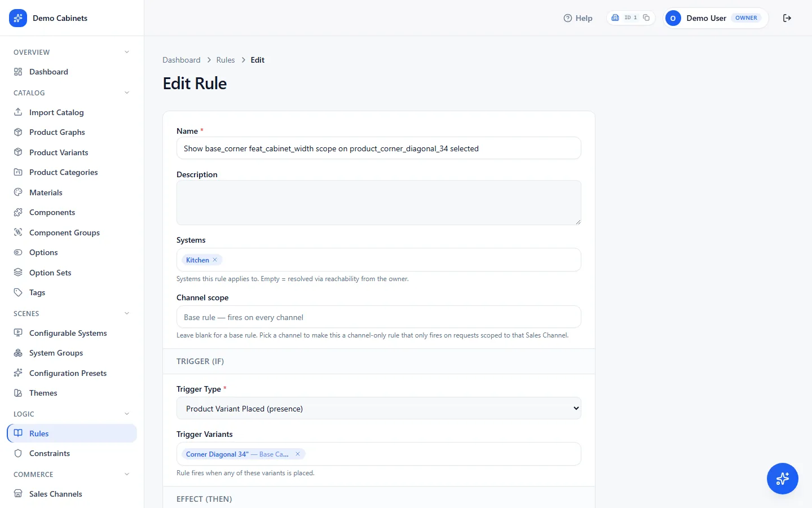Click the OWNER role badge

pos(746,18)
